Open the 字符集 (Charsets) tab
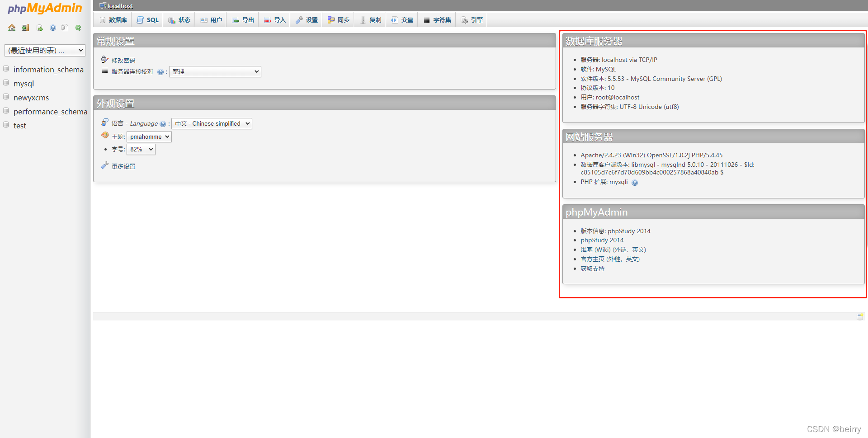 point(437,20)
